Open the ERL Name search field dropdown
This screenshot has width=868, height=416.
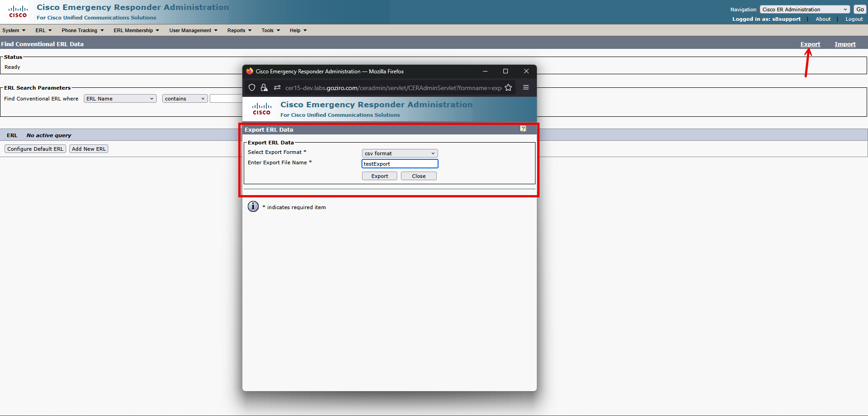pyautogui.click(x=120, y=99)
